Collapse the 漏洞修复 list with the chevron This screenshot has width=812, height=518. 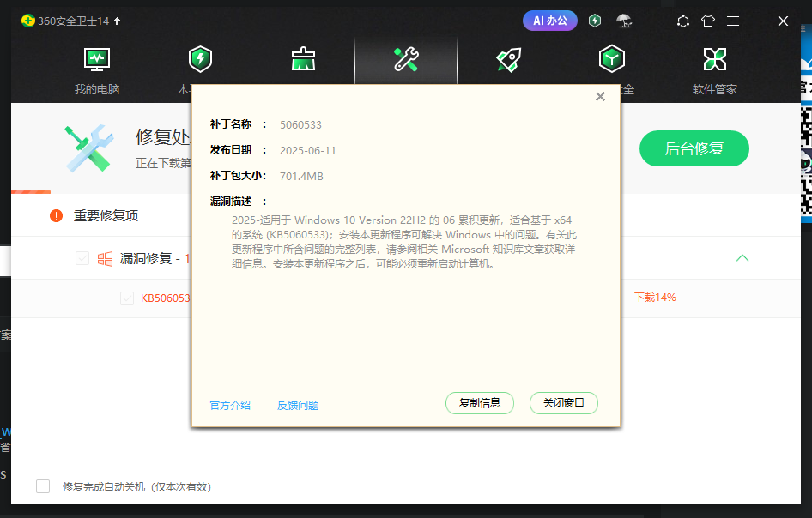click(x=742, y=258)
